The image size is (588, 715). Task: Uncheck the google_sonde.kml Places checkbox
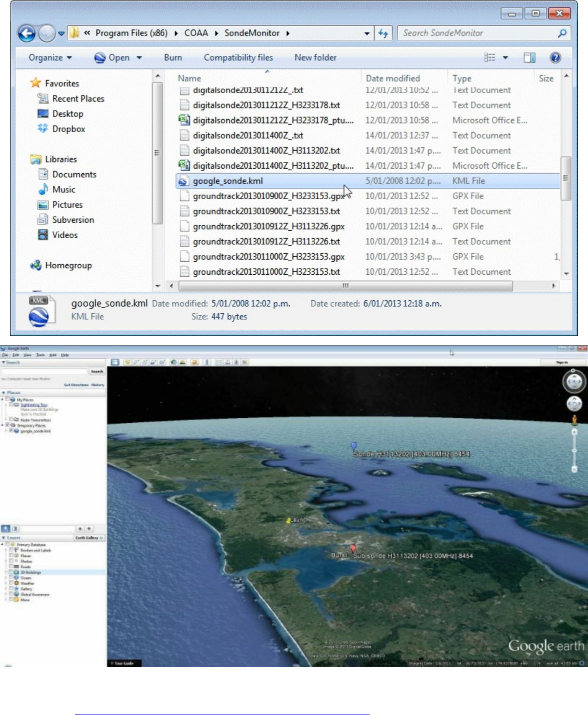[x=11, y=431]
